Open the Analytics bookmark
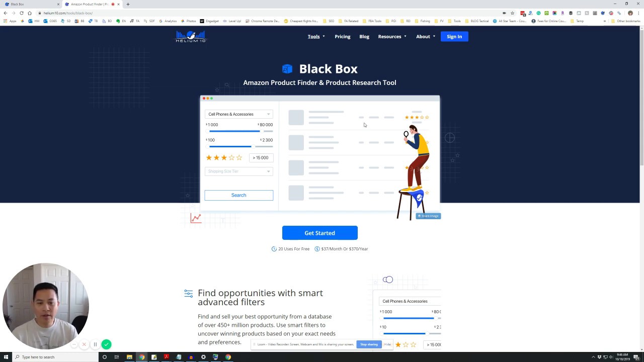Screen dimensions: 644x362 [x=168, y=21]
